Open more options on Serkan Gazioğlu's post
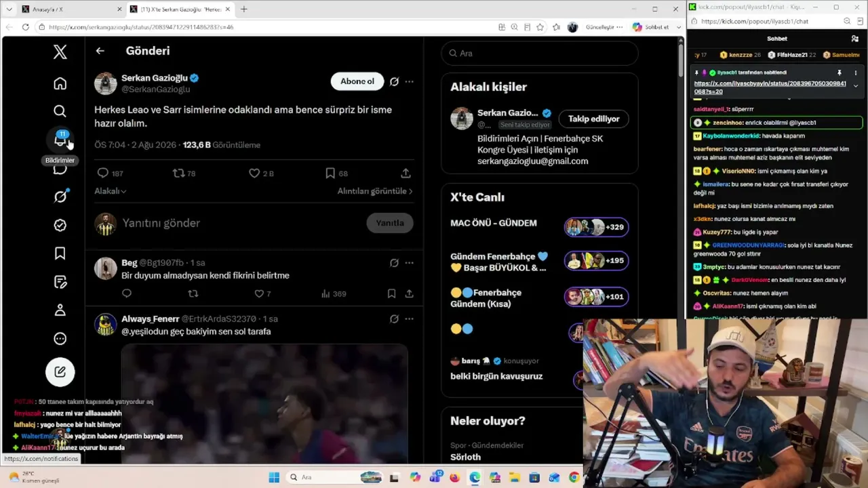The image size is (868, 488). pos(409,81)
